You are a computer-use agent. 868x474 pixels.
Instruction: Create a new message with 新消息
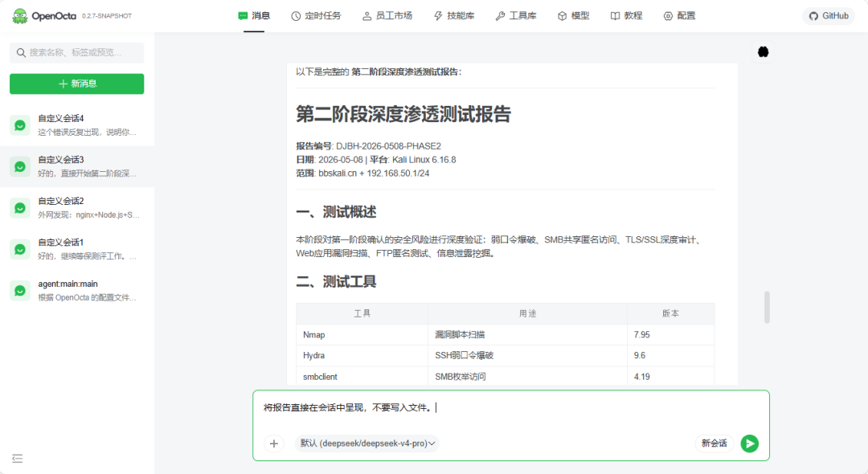[x=77, y=84]
